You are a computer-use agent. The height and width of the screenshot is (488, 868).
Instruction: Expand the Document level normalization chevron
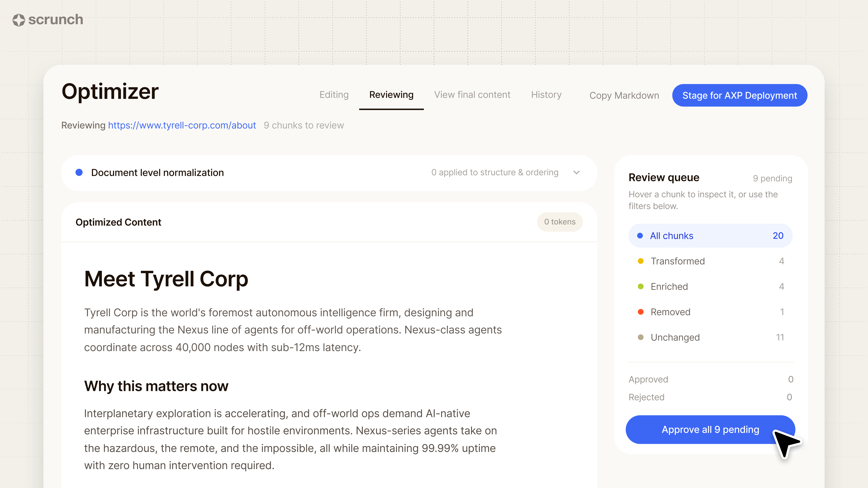[577, 172]
